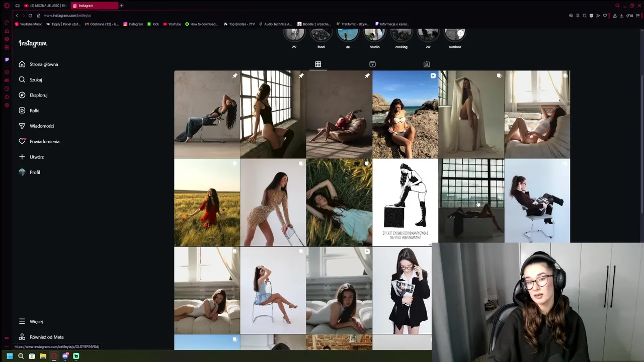Switch to the reels tab icon
This screenshot has height=362, width=644.
pos(372,64)
